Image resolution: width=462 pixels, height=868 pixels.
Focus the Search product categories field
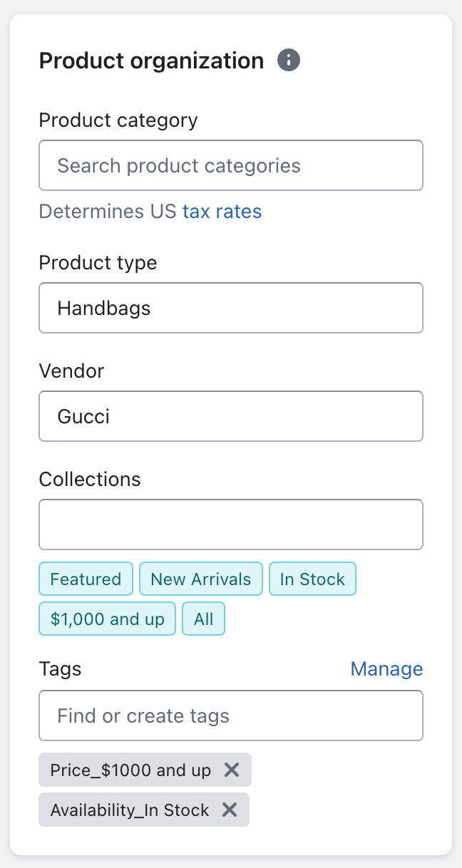click(231, 165)
